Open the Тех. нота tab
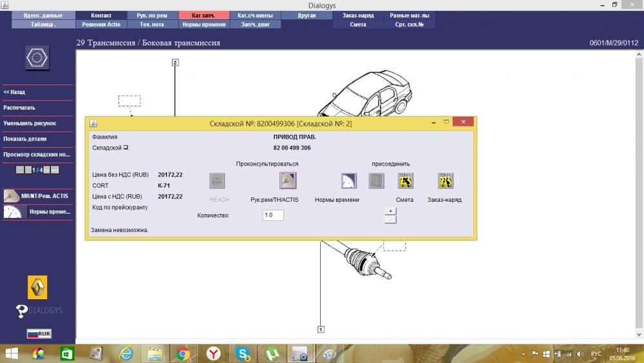This screenshot has width=644, height=363. coord(152,25)
